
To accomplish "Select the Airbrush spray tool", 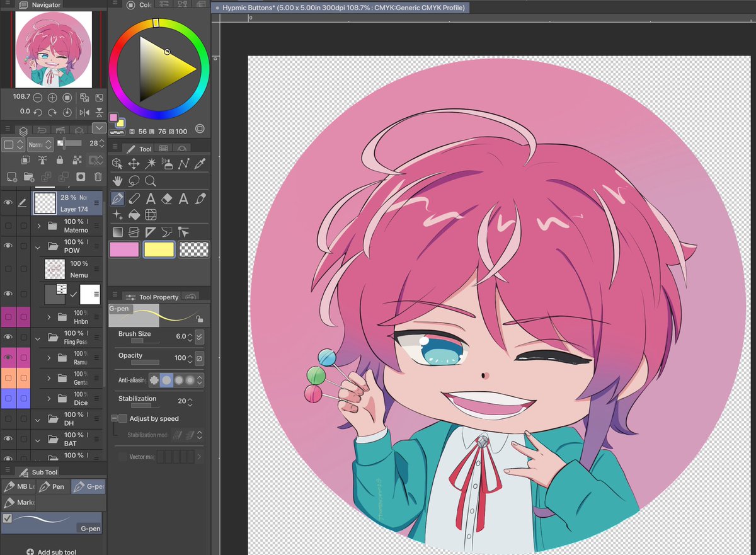I will (167, 164).
